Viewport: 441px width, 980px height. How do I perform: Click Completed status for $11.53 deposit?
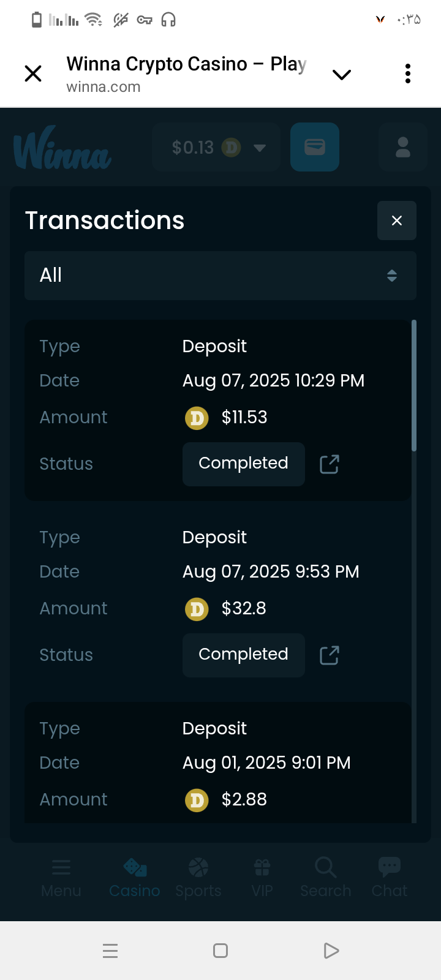[244, 464]
